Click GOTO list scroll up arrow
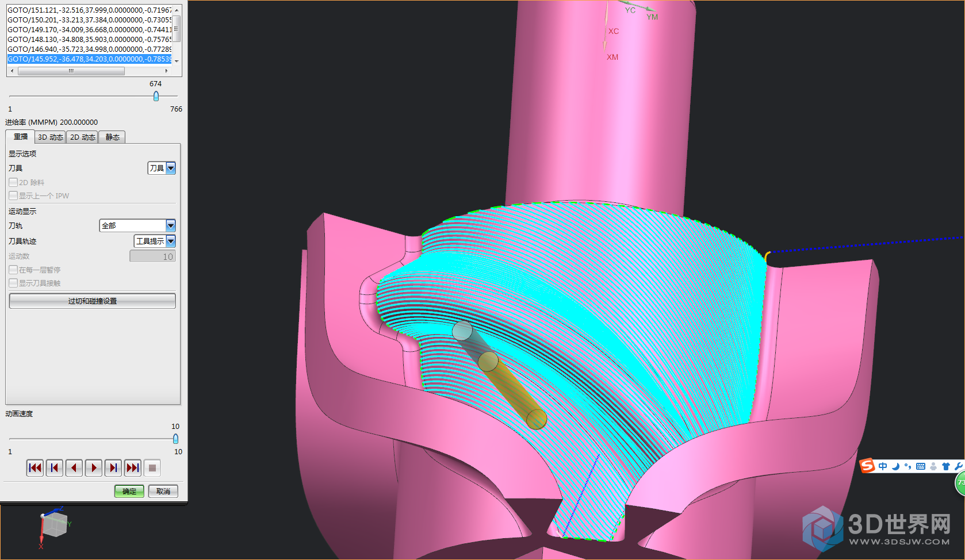 [x=177, y=10]
